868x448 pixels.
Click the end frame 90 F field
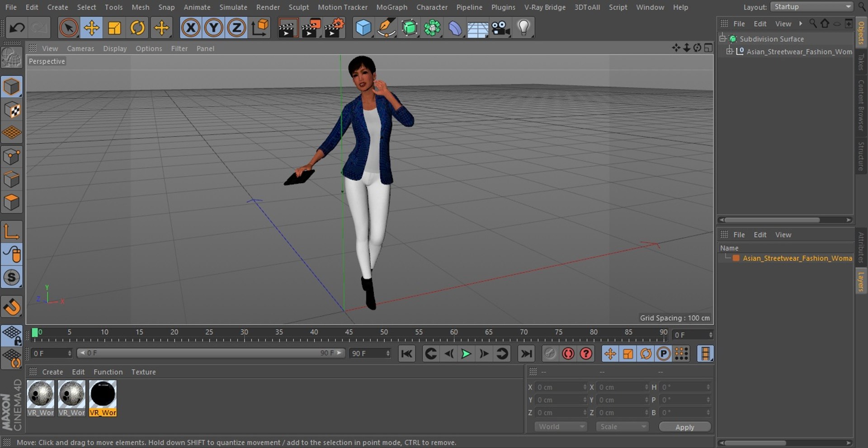(x=370, y=354)
